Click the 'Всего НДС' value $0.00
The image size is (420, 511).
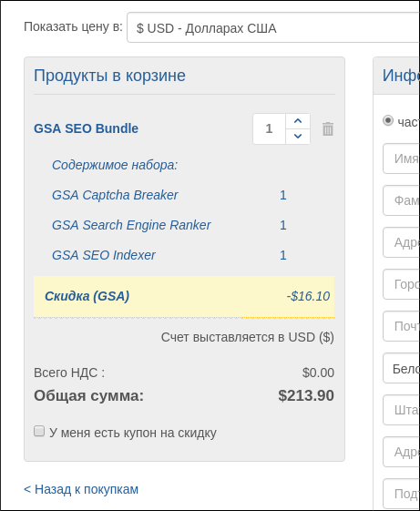click(x=318, y=373)
